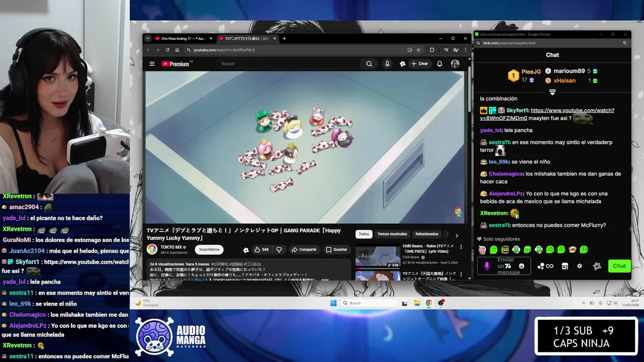Select the Relacionados filter chip
The width and height of the screenshot is (644, 362).
coord(427,234)
